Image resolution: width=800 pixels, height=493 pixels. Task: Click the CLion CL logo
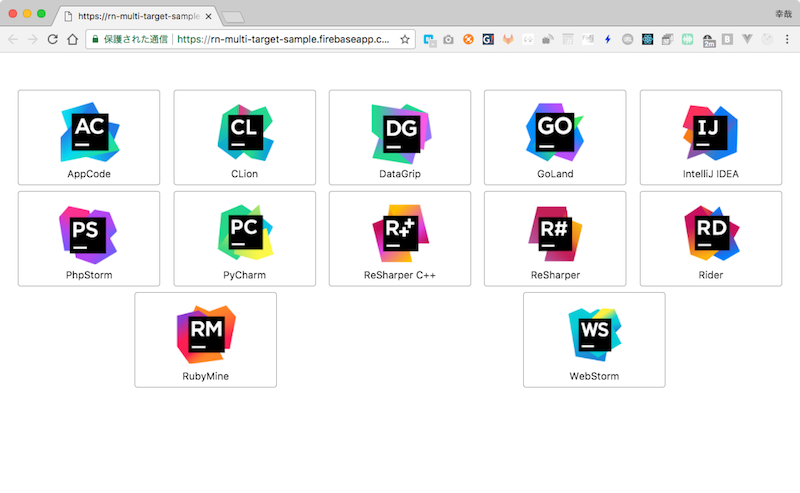coord(245,133)
